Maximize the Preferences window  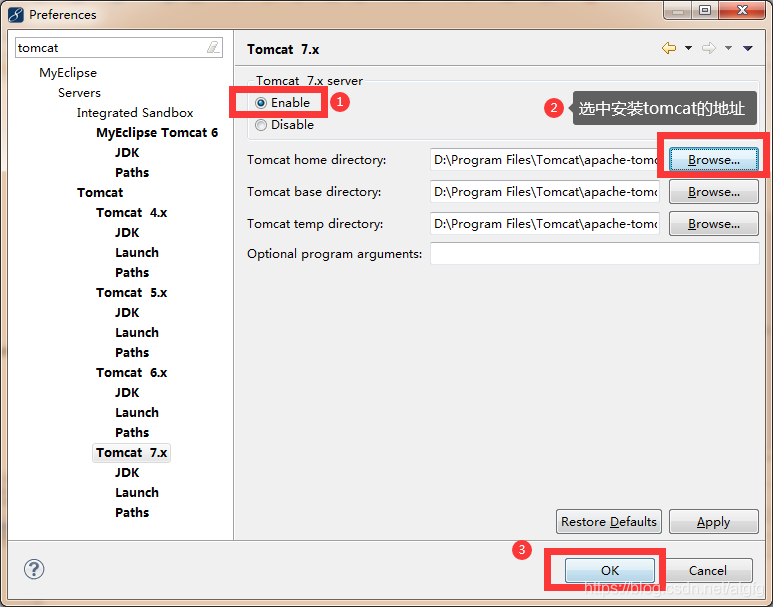tap(705, 10)
